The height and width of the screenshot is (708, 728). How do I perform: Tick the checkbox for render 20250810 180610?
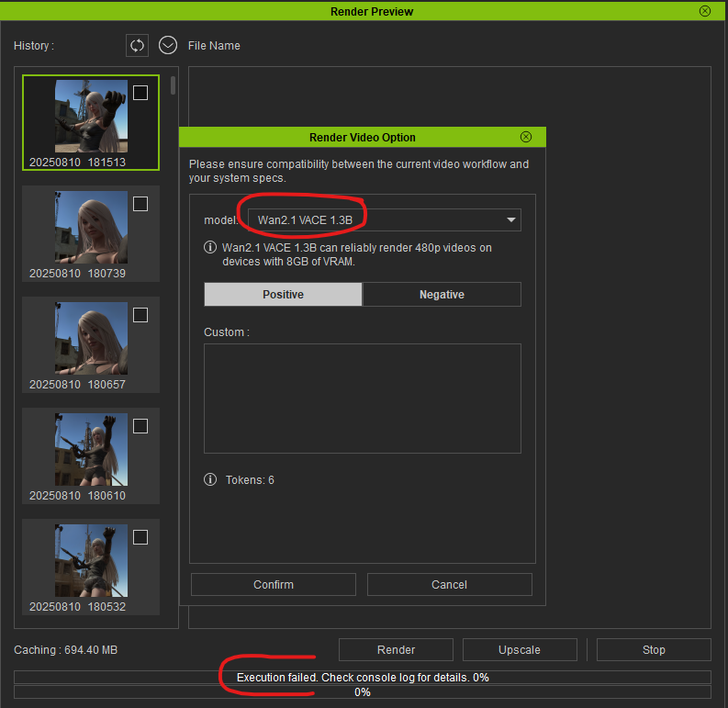(140, 426)
